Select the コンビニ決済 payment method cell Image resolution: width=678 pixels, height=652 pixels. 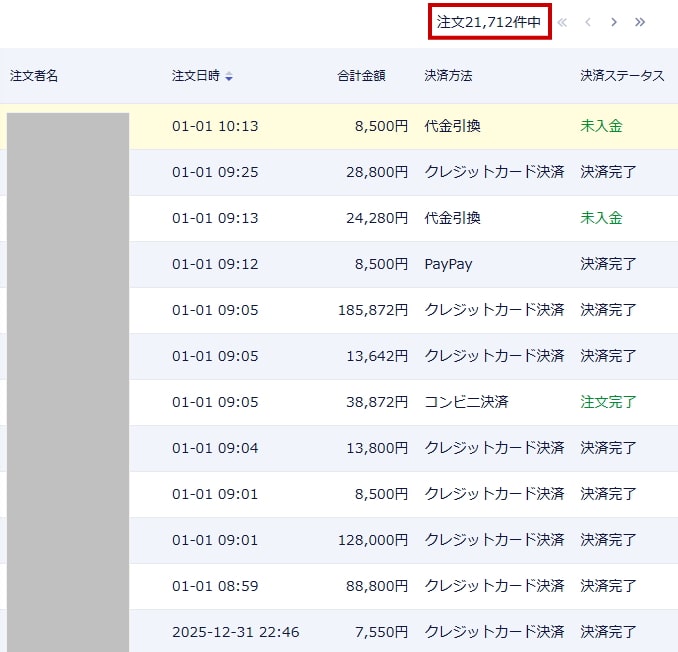tap(466, 402)
